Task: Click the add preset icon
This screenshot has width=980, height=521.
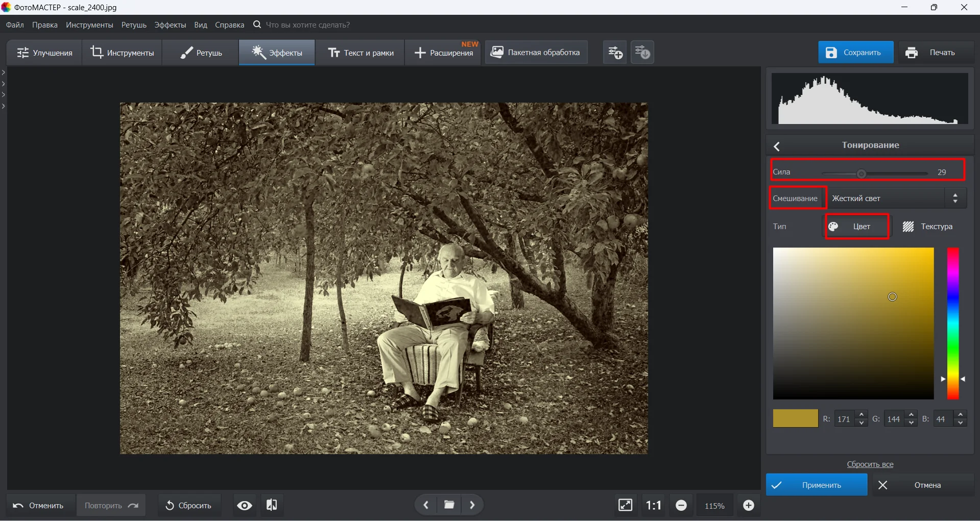Action: (x=615, y=52)
